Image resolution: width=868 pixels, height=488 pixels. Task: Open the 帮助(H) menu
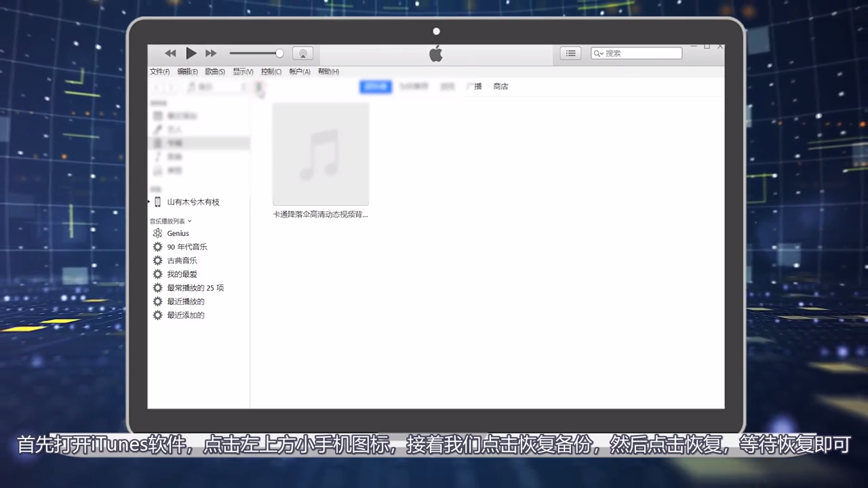tap(328, 71)
